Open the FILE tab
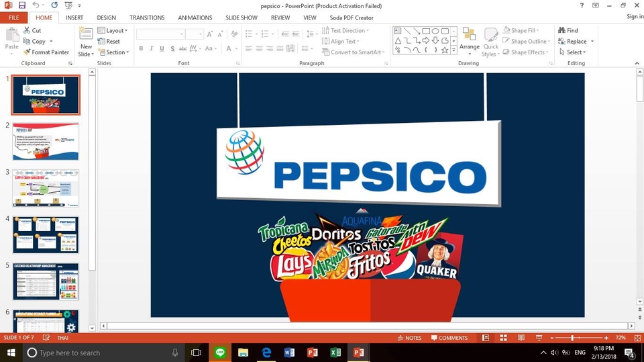The height and width of the screenshot is (362, 644). [14, 17]
